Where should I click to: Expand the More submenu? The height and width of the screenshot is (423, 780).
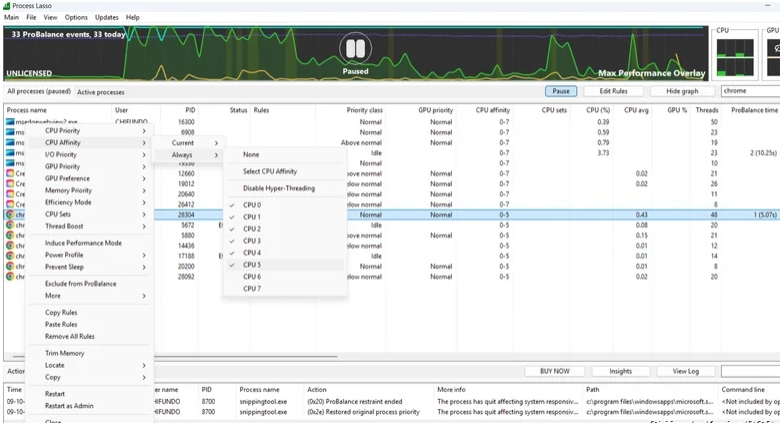pyautogui.click(x=90, y=296)
